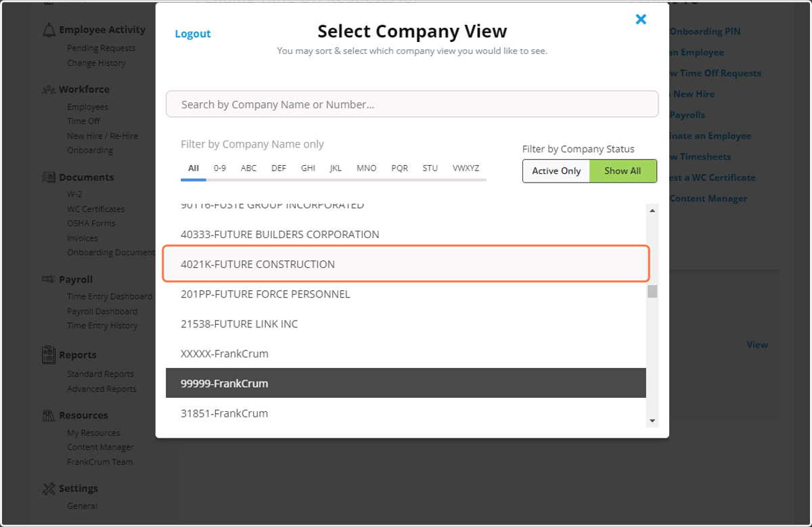Open New Hire / Re-Hire

(x=102, y=136)
